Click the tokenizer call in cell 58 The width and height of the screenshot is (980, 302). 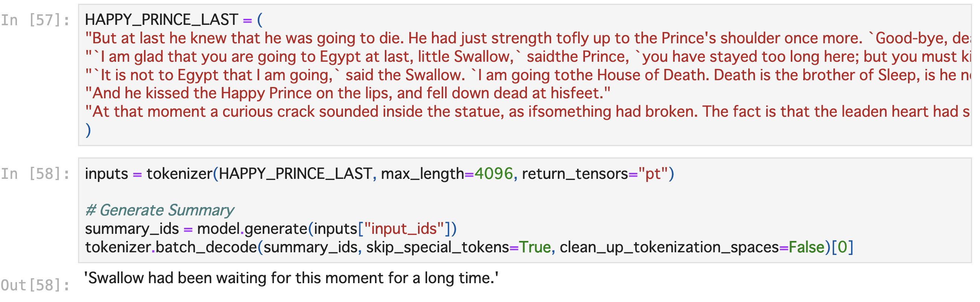click(x=379, y=174)
